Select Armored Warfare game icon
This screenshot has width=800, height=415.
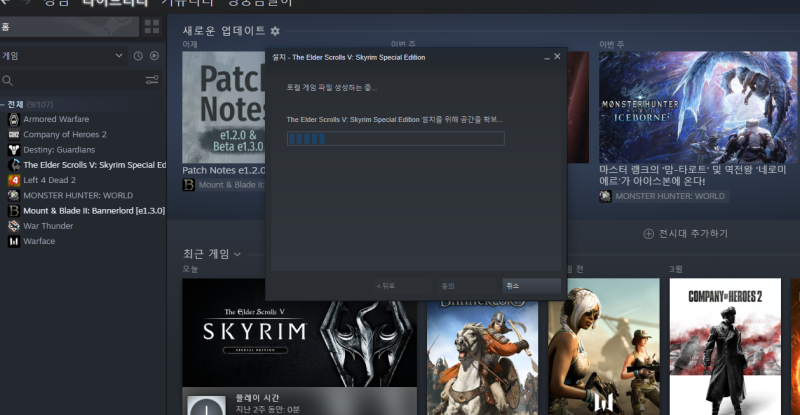(x=14, y=119)
